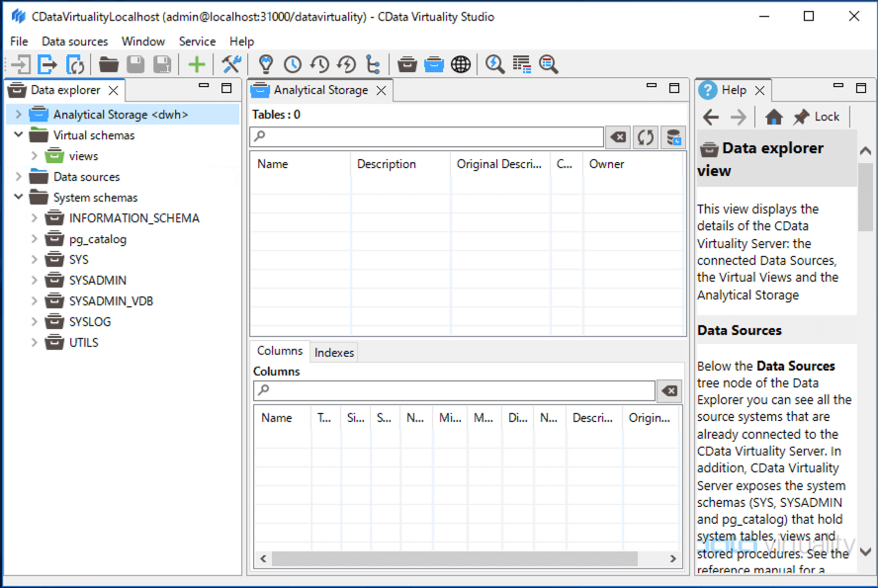Viewport: 878px width, 588px height.
Task: Click the lightning clock toolbar icon
Action: coord(346,64)
